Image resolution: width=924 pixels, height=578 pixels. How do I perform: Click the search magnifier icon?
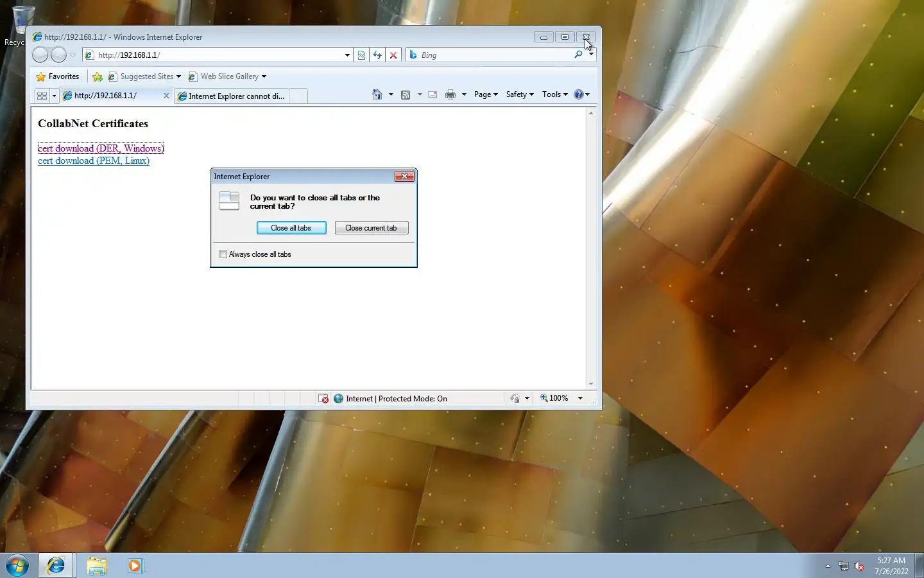click(x=578, y=55)
